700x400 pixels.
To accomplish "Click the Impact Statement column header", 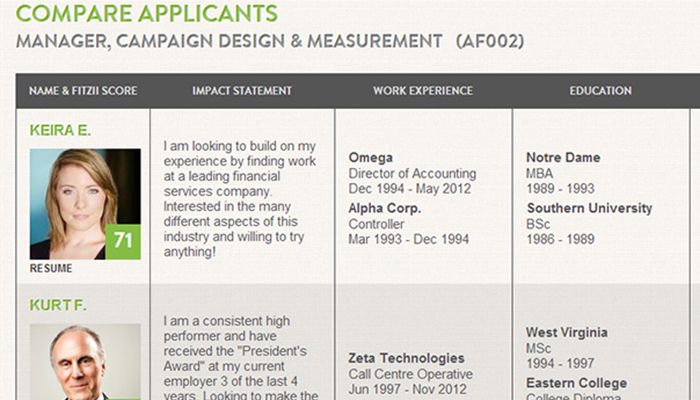I will [x=242, y=91].
